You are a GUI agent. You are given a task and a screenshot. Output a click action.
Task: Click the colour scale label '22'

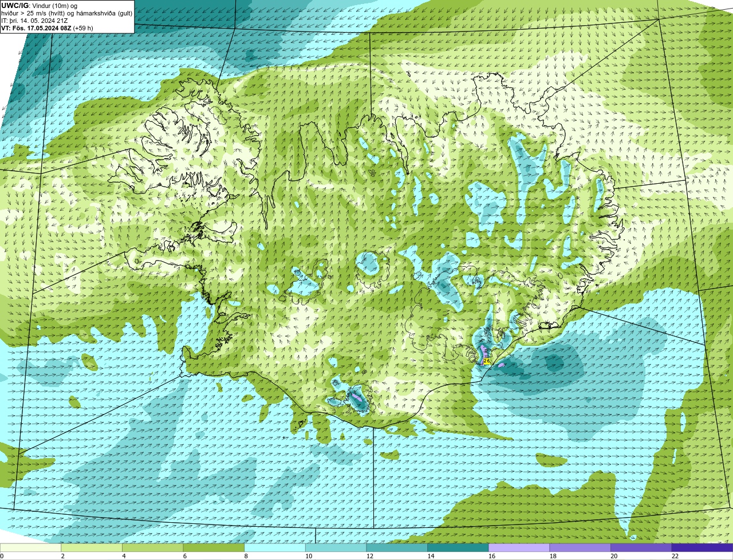675,556
